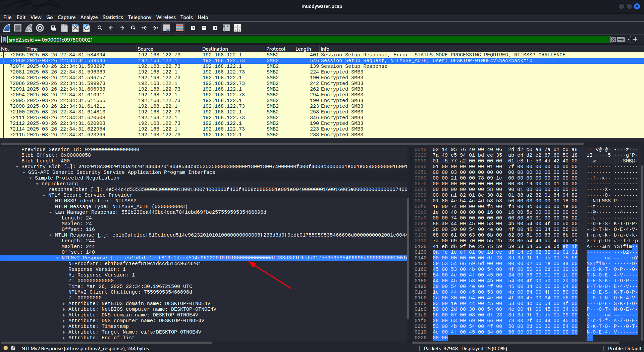Open the Analyze menu
The image size is (644, 352).
[x=89, y=17]
